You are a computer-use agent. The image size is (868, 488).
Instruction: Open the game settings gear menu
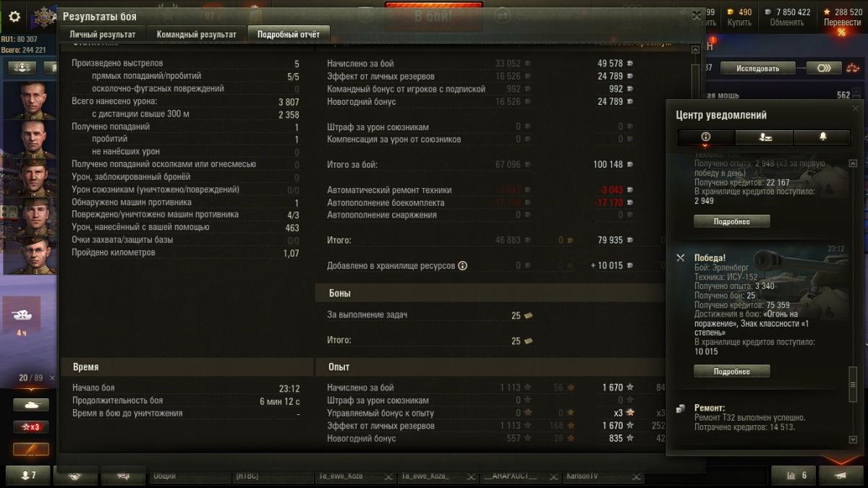click(14, 17)
